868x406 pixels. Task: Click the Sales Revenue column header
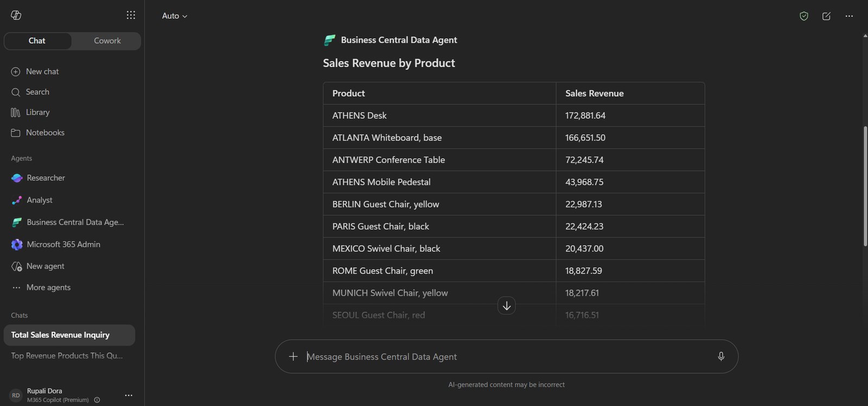coord(630,93)
